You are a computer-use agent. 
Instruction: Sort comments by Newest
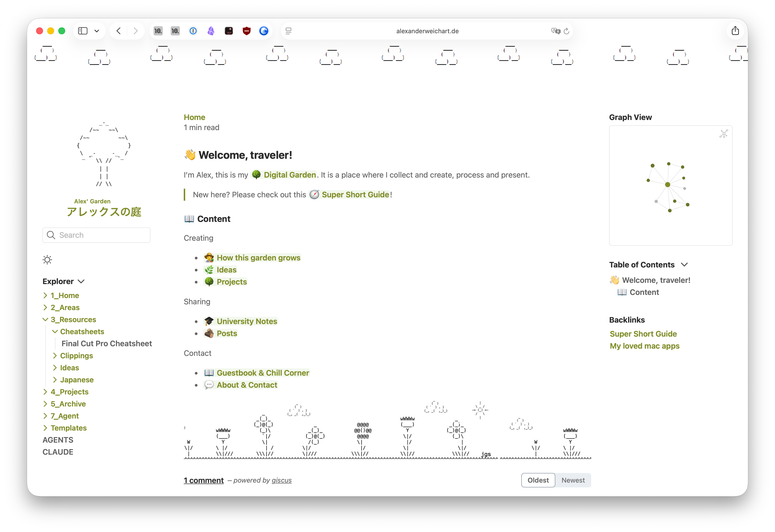[573, 480]
